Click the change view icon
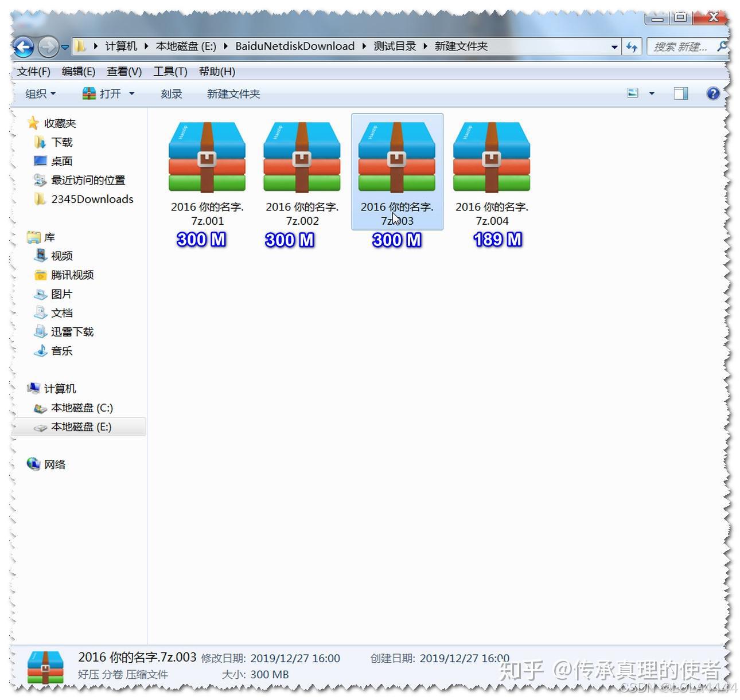 coord(633,93)
